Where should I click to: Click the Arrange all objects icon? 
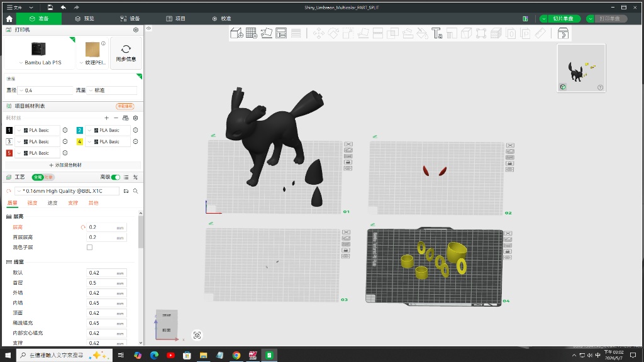point(281,33)
